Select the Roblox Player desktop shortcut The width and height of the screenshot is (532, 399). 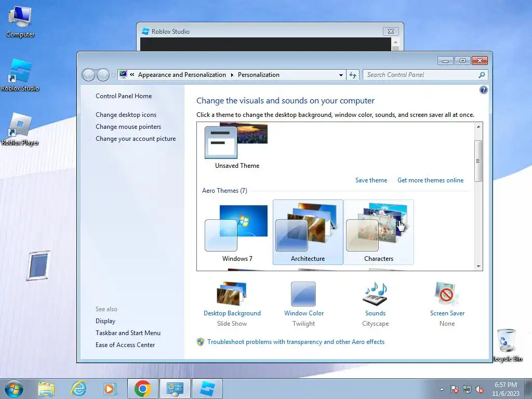(20, 129)
